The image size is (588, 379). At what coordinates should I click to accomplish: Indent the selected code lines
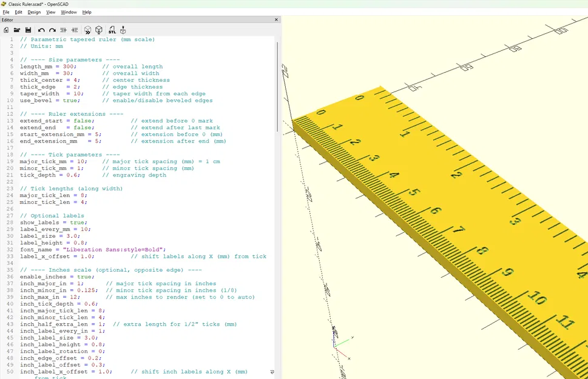(75, 30)
